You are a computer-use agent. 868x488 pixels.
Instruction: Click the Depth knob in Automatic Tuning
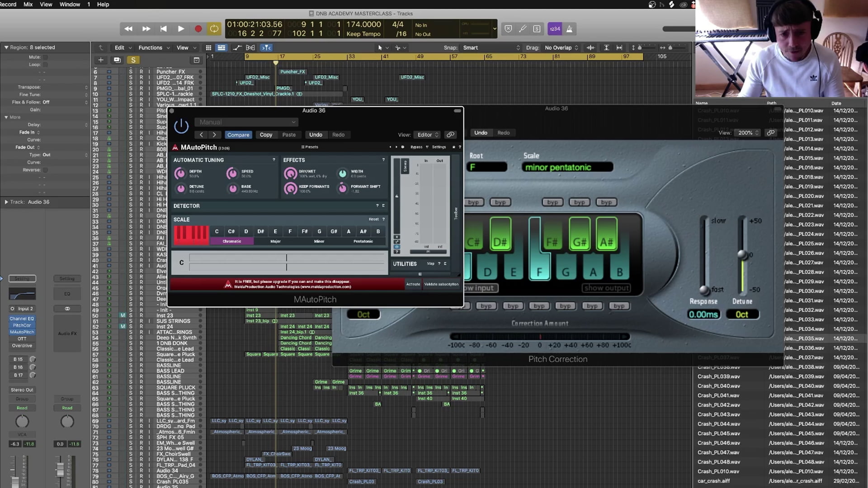180,173
